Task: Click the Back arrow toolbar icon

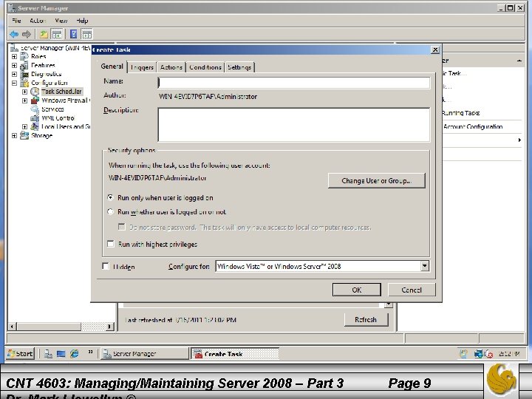Action: pyautogui.click(x=14, y=34)
